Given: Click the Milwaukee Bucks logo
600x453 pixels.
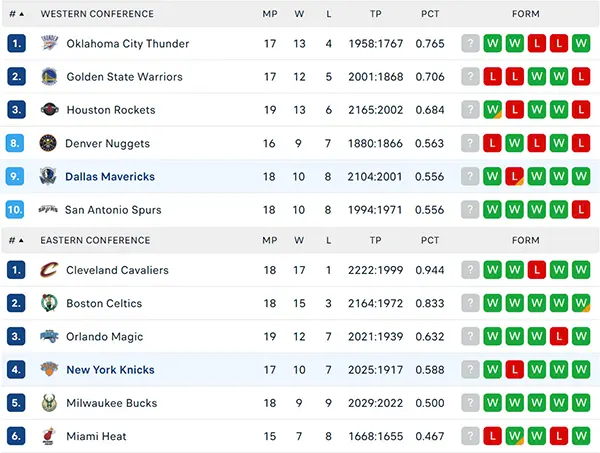Looking at the screenshot, I should (49, 403).
